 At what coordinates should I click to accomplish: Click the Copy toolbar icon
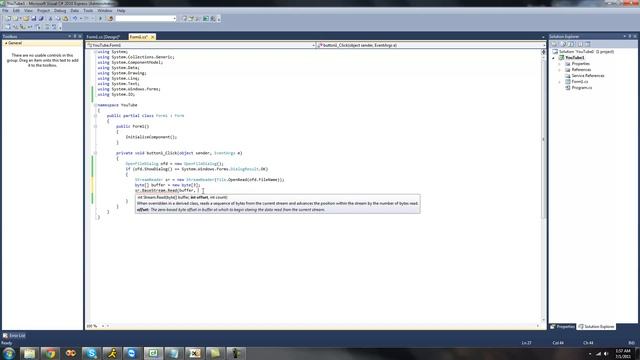pyautogui.click(x=58, y=18)
